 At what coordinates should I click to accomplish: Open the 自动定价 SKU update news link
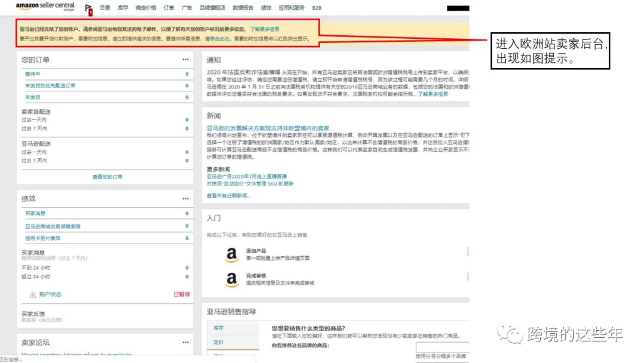click(x=250, y=184)
